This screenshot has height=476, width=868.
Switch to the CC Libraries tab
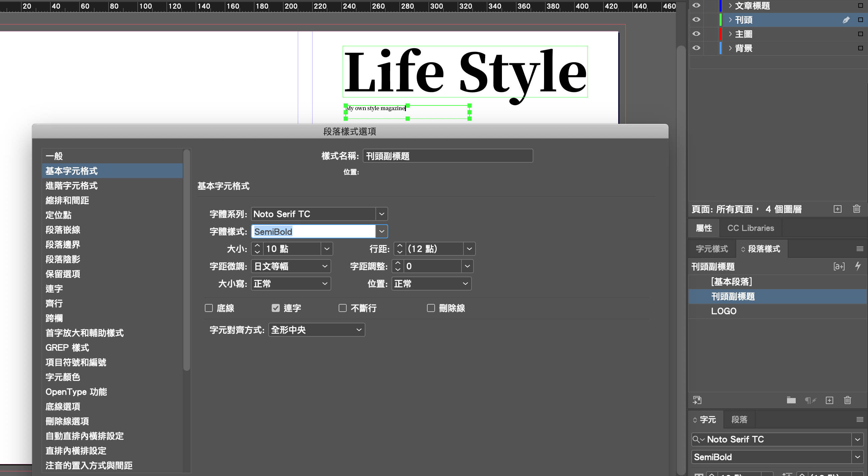pos(751,228)
